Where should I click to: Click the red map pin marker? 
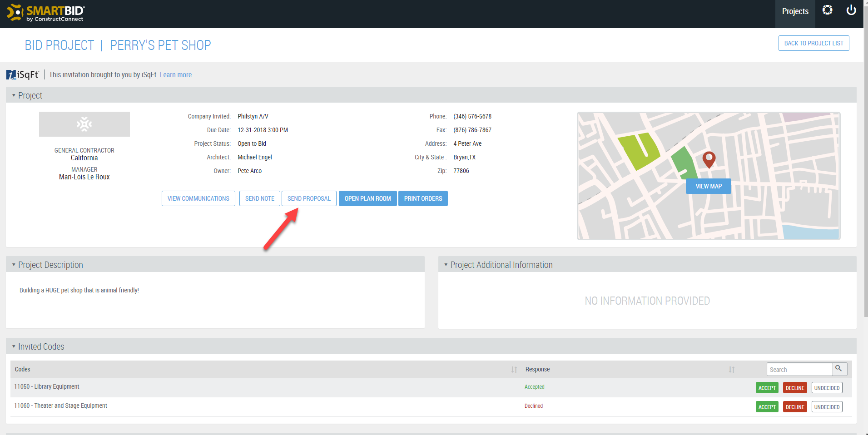tap(708, 159)
